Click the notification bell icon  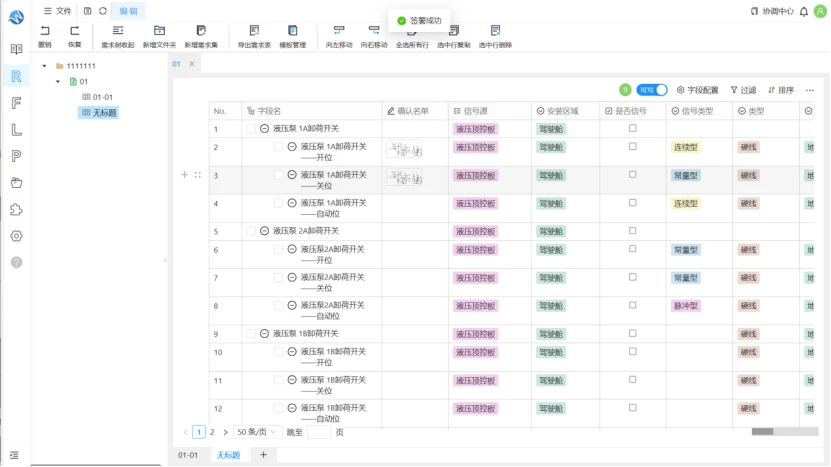(804, 11)
